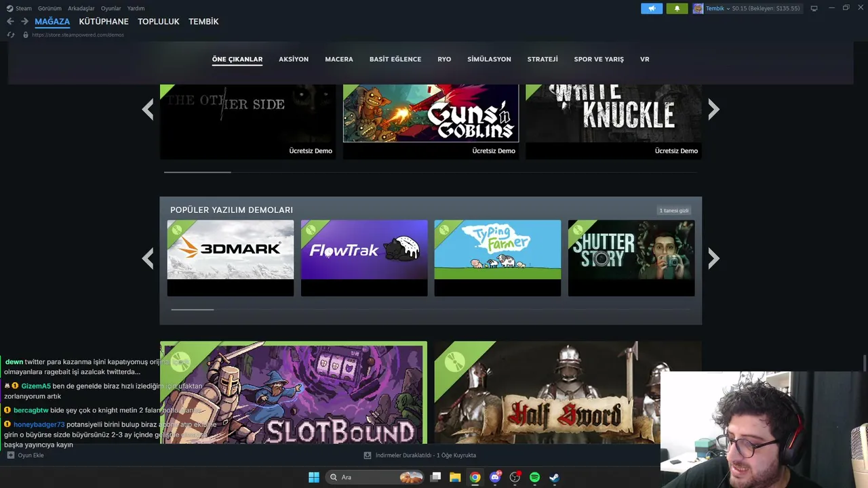Select the SİMÜLASYON category tab

coord(489,59)
